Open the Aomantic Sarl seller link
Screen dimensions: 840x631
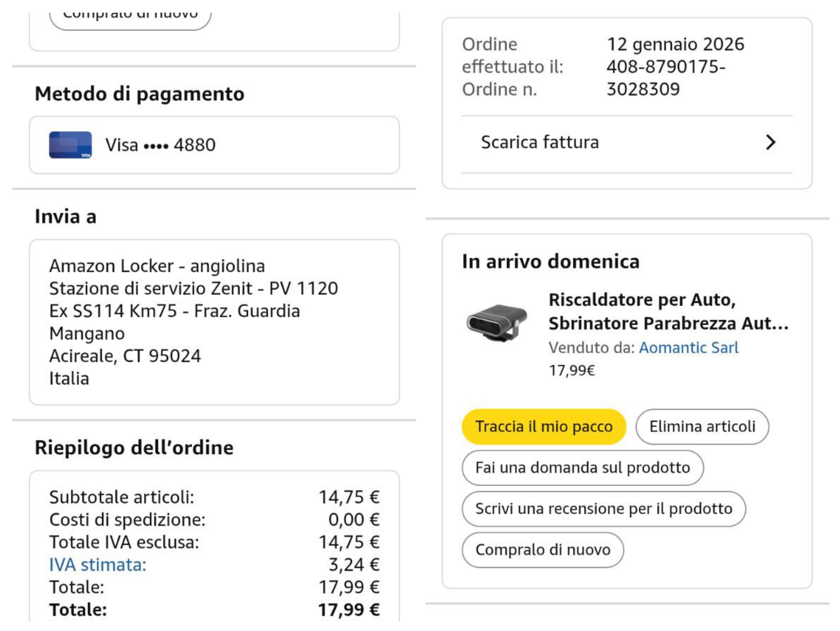pos(689,348)
